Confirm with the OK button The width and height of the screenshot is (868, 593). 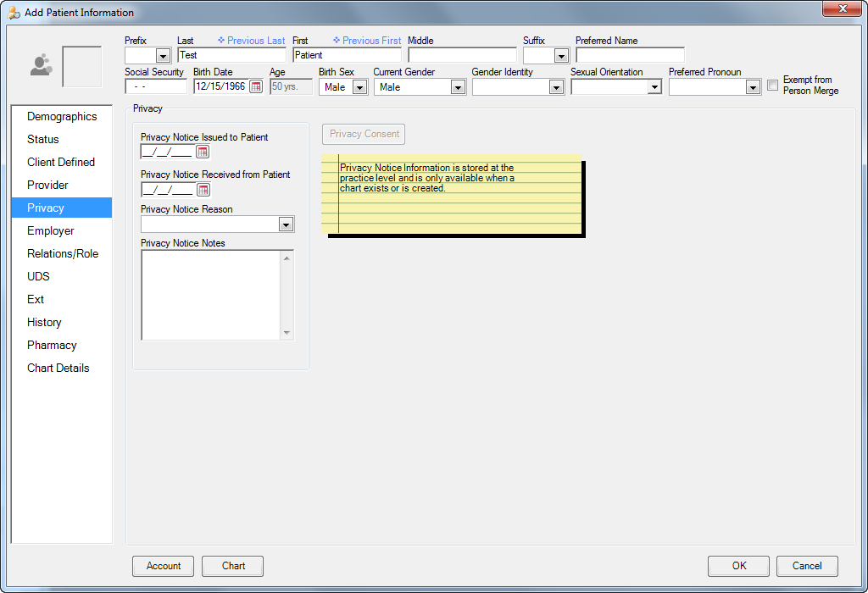(x=739, y=566)
